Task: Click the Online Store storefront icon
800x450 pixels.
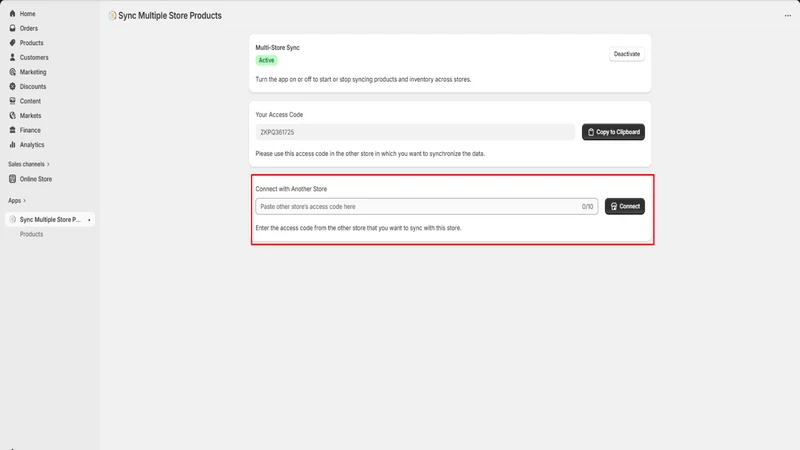Action: pyautogui.click(x=12, y=179)
